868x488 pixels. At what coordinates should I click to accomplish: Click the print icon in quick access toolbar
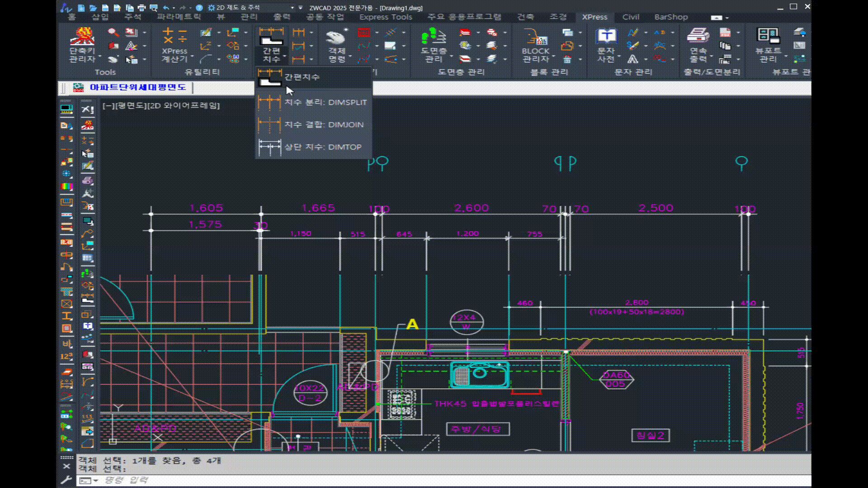click(142, 8)
